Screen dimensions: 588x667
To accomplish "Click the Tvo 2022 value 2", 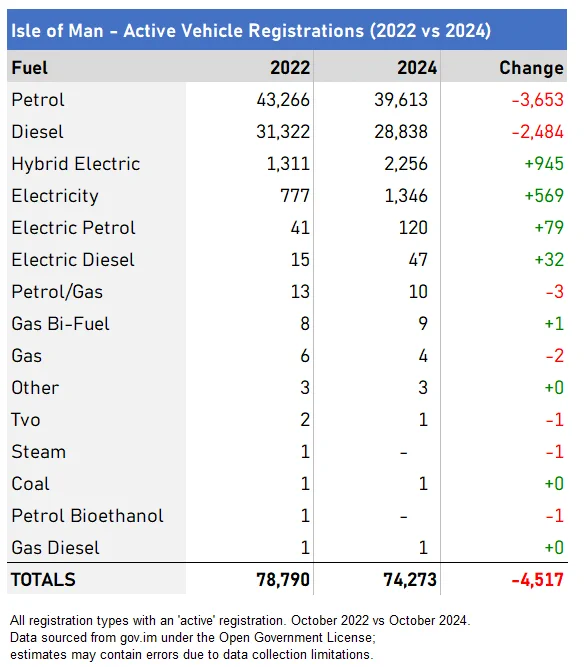I will (x=305, y=420).
